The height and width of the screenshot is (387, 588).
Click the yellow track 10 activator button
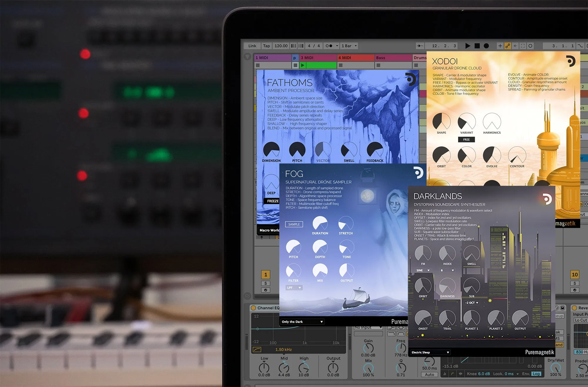[x=574, y=274]
